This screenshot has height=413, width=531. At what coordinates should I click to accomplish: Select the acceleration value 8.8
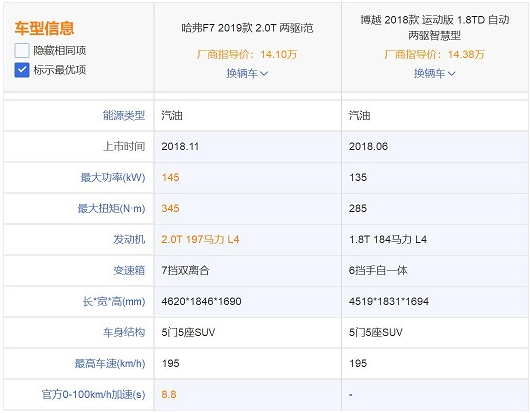click(169, 394)
